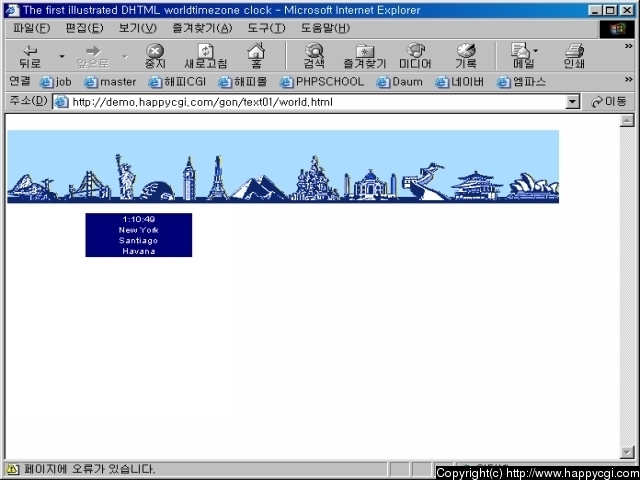
Task: Expand the 메일 dropdown arrow
Action: pos(536,51)
